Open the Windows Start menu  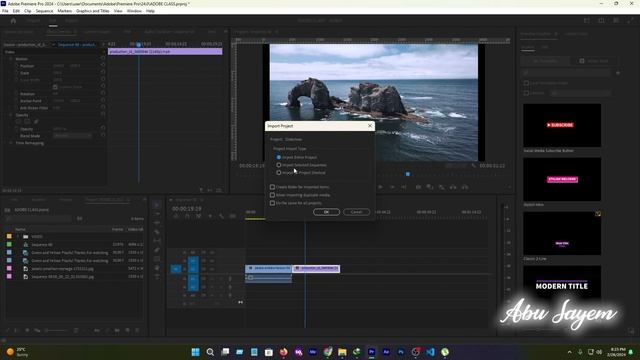coord(196,352)
